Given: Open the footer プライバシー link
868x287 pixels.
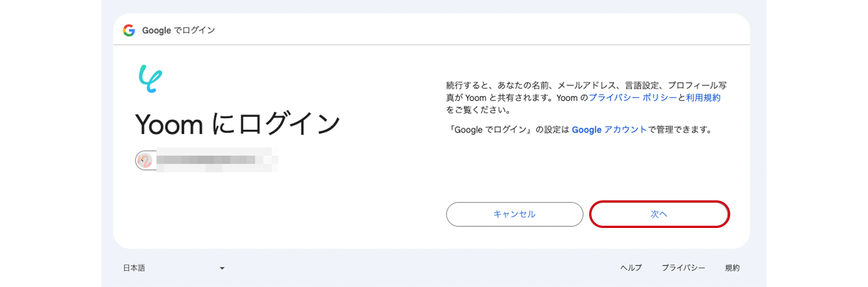Looking at the screenshot, I should click(683, 268).
